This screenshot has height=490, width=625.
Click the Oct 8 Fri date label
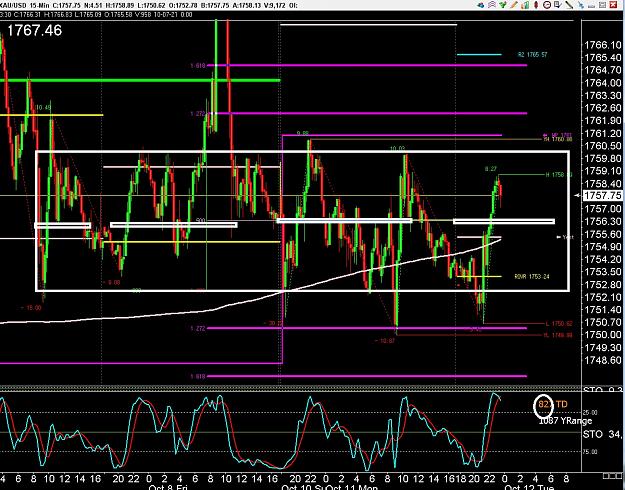[x=168, y=487]
